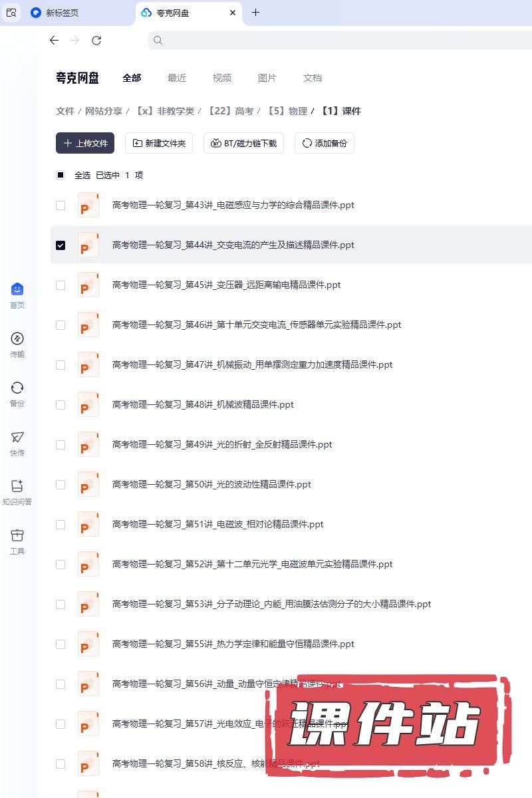Image resolution: width=532 pixels, height=798 pixels.
Task: Open a new browser tab with plus icon
Action: point(255,13)
